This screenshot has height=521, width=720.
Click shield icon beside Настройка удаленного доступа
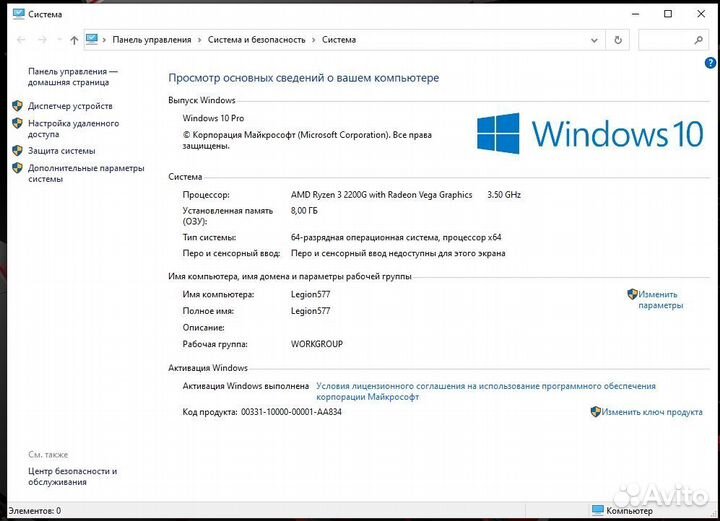tap(17, 123)
